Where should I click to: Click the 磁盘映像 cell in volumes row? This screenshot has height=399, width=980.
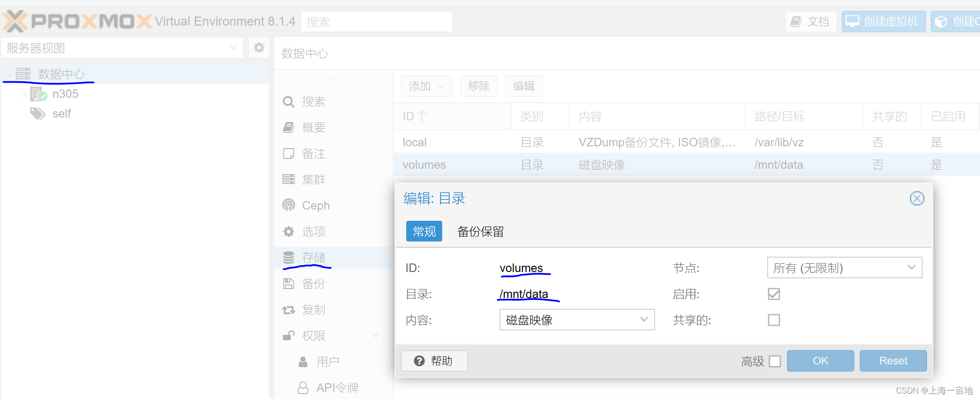pyautogui.click(x=602, y=165)
